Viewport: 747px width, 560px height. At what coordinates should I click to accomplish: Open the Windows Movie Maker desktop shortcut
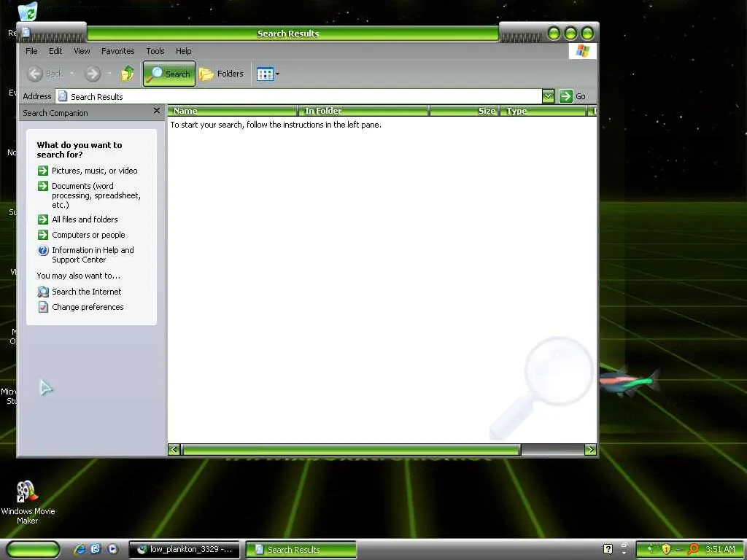point(28,502)
